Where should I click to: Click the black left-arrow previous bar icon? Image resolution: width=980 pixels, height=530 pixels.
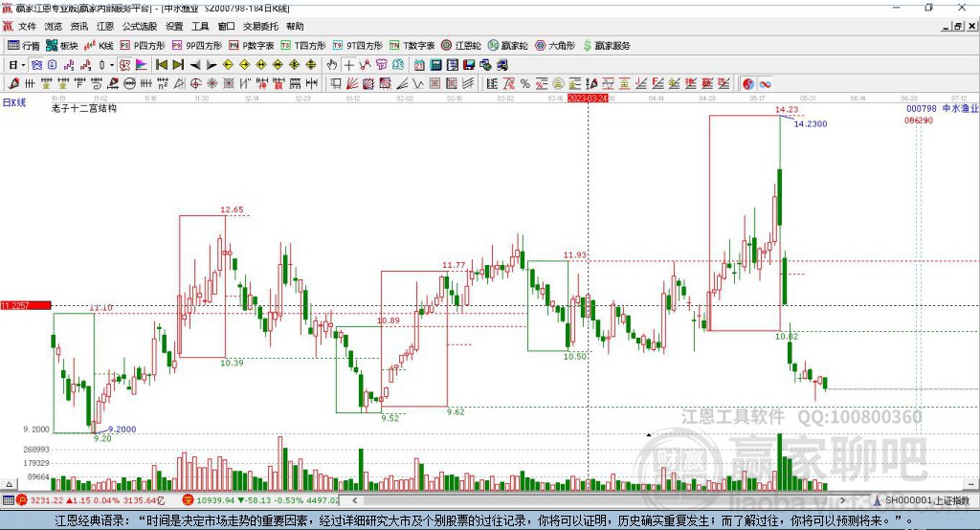[194, 65]
